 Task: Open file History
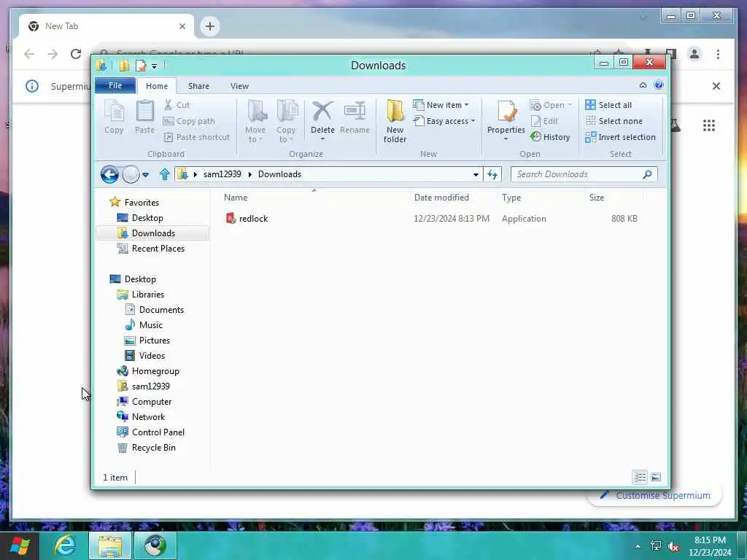550,137
